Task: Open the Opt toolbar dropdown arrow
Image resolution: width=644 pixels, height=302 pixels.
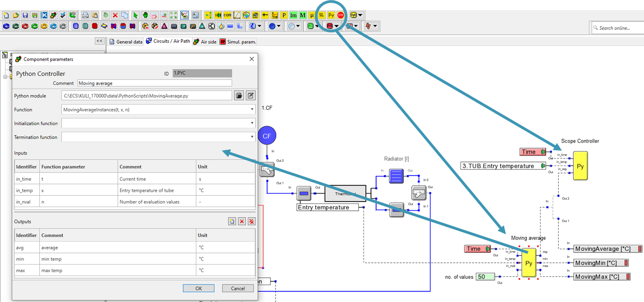Action: (361, 15)
